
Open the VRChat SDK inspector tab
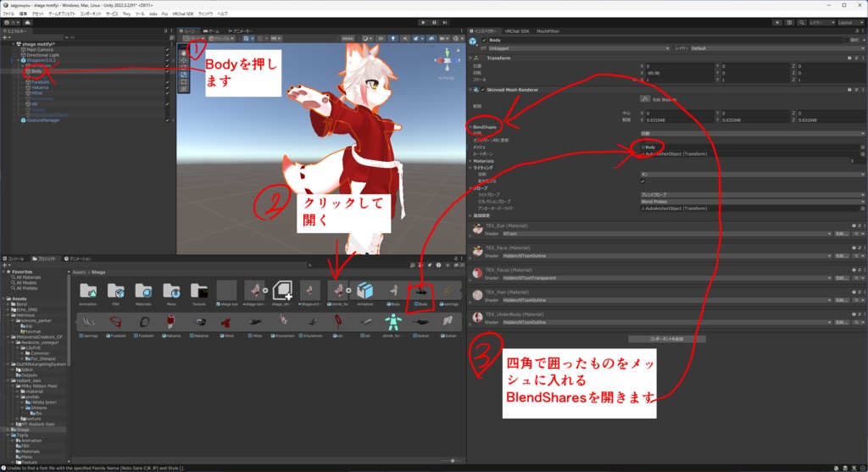pyautogui.click(x=516, y=31)
